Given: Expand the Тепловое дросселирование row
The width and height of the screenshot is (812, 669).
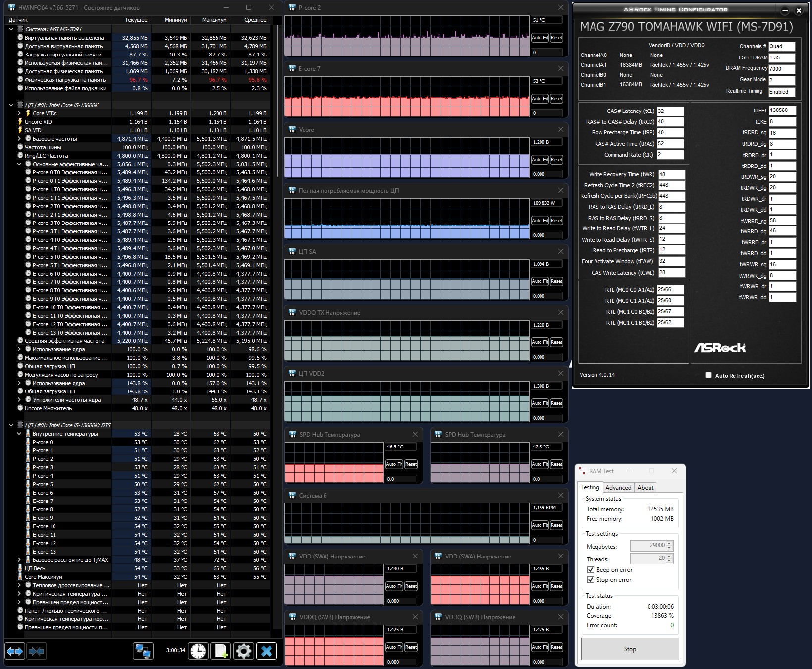Looking at the screenshot, I should point(19,585).
